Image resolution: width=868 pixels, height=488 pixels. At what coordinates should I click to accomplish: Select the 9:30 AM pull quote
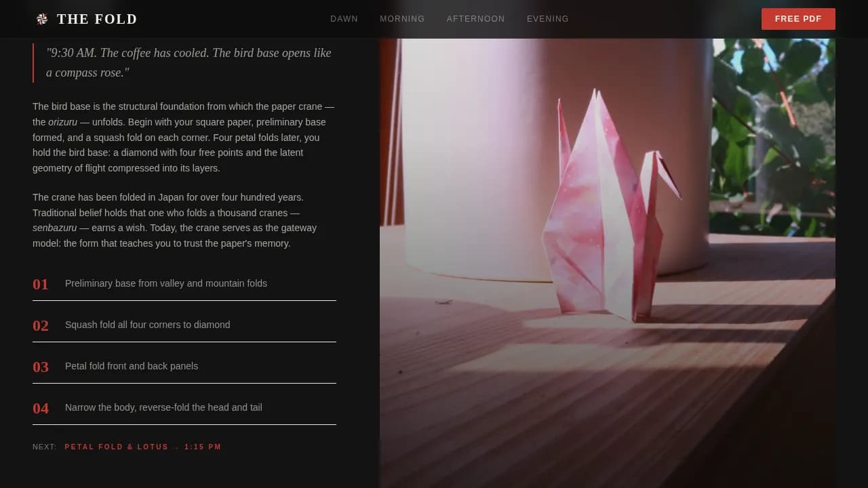(189, 62)
